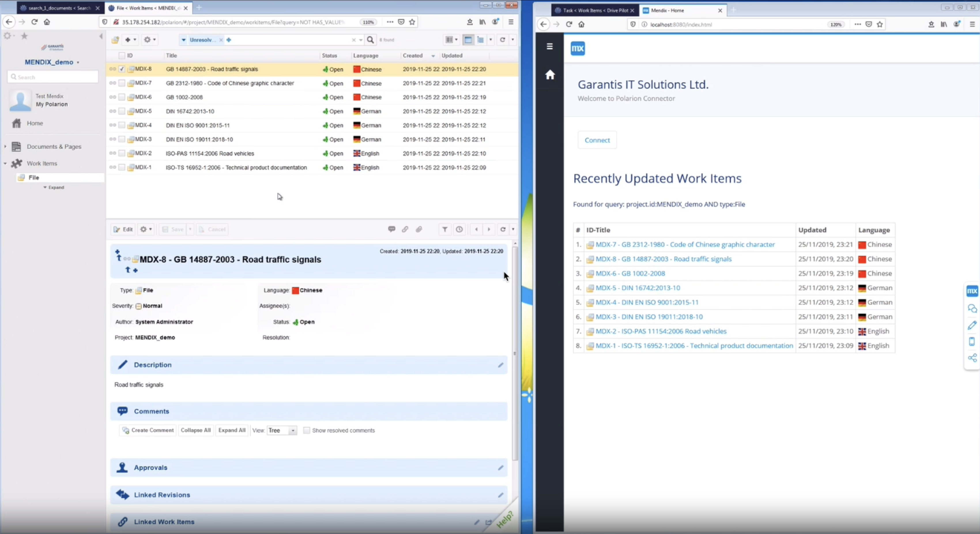This screenshot has width=980, height=534.
Task: Open My Polarion user link
Action: [x=52, y=104]
